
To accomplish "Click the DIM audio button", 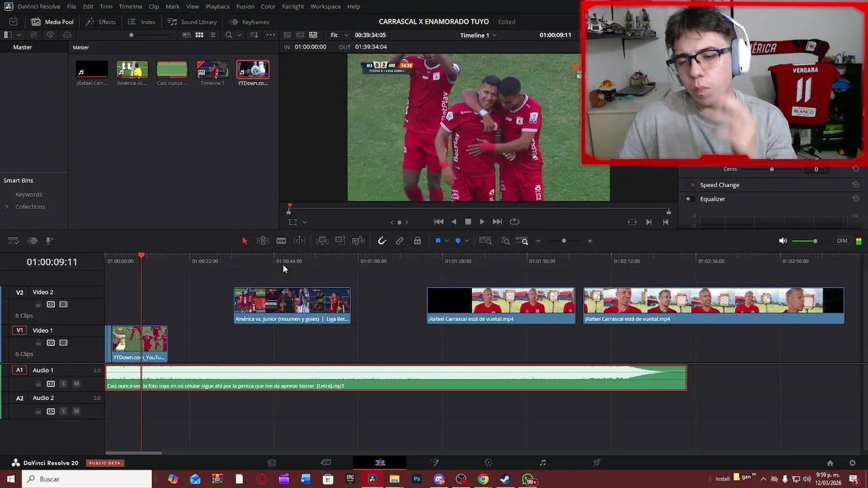I will click(842, 241).
